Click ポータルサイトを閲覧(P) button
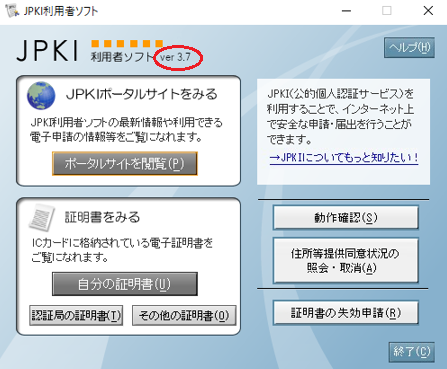The image size is (447, 369). point(125,164)
